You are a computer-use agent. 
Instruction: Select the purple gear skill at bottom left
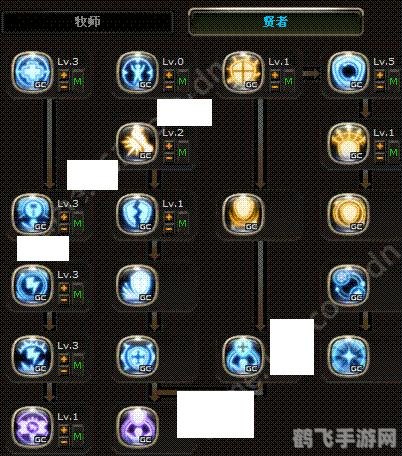coord(32,427)
